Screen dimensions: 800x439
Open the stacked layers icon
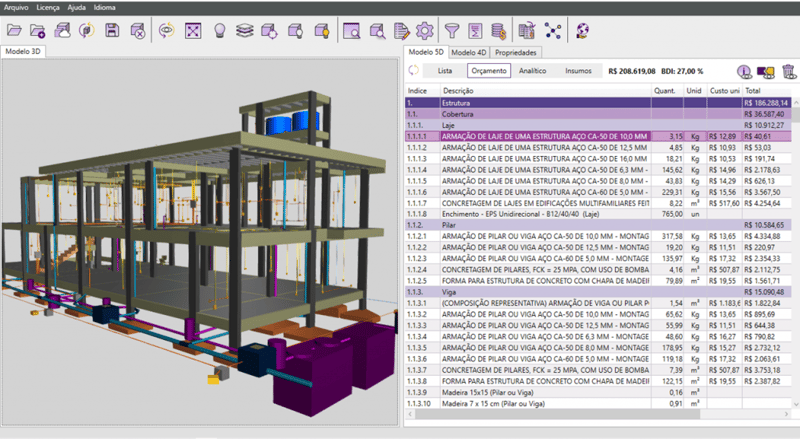[x=245, y=31]
